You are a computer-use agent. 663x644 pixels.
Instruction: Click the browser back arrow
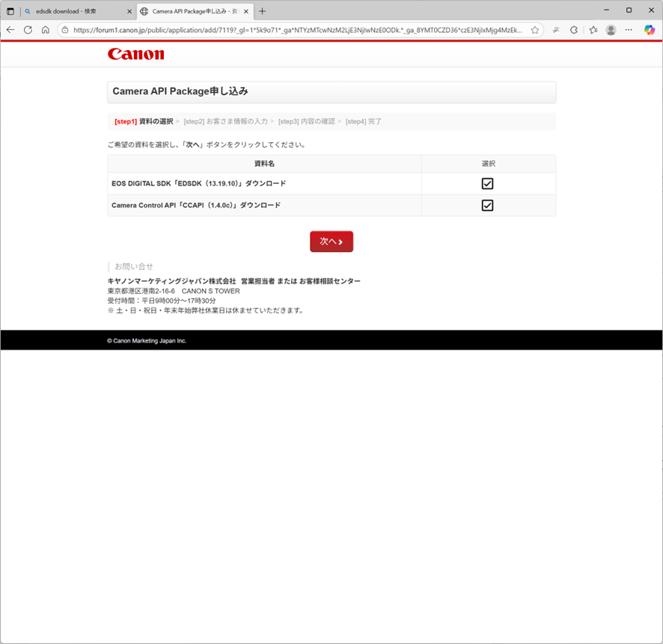[x=10, y=30]
